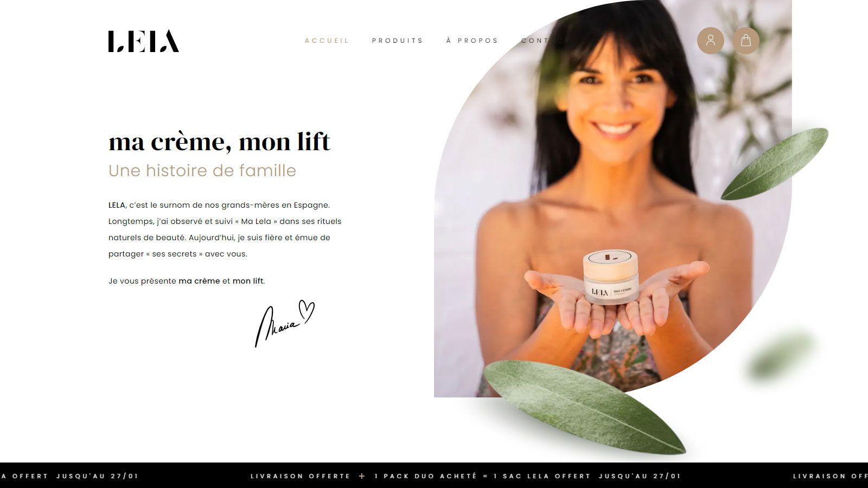The image size is (868, 488).
Task: Open the Contact menu item
Action: click(x=545, y=41)
